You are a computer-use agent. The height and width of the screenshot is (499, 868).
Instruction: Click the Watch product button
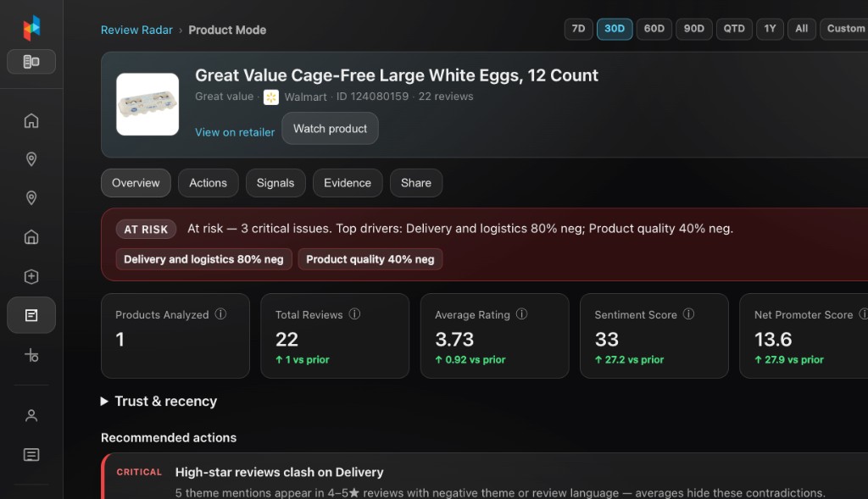click(x=330, y=128)
